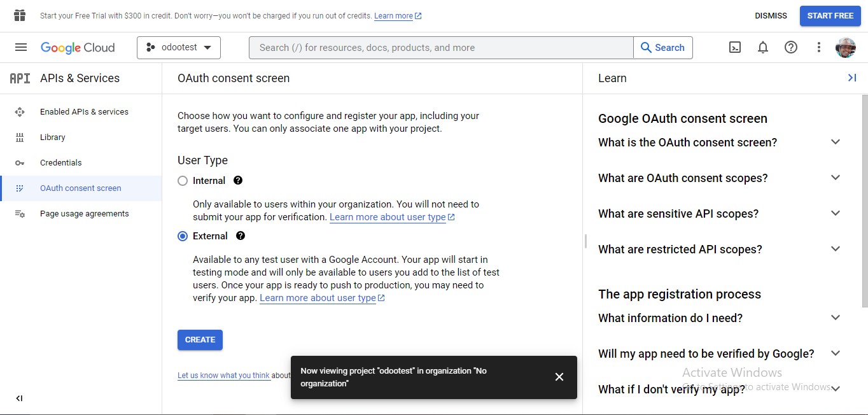Open Page usage agreements
The image size is (868, 415).
tap(81, 214)
